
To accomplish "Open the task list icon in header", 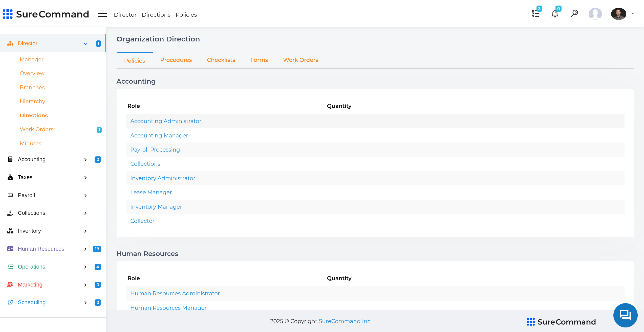I will coord(535,14).
